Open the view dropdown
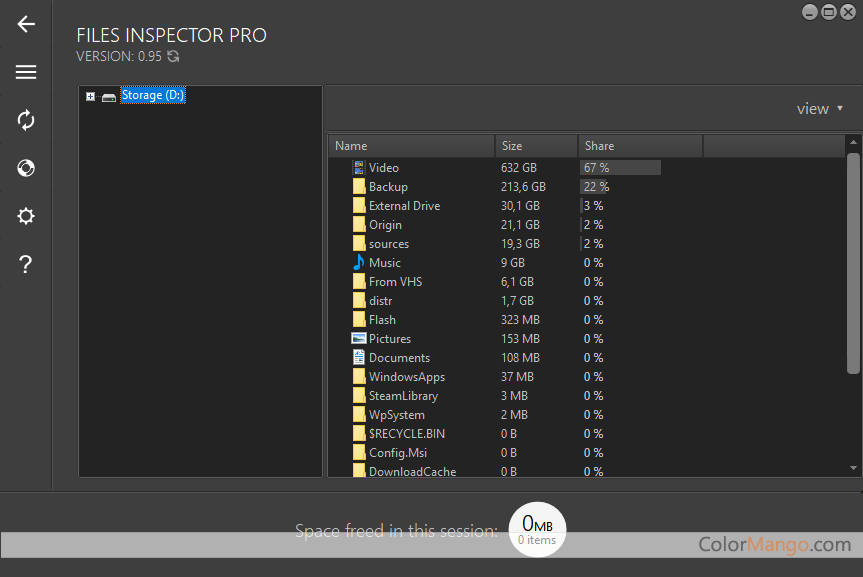863x577 pixels. [819, 109]
